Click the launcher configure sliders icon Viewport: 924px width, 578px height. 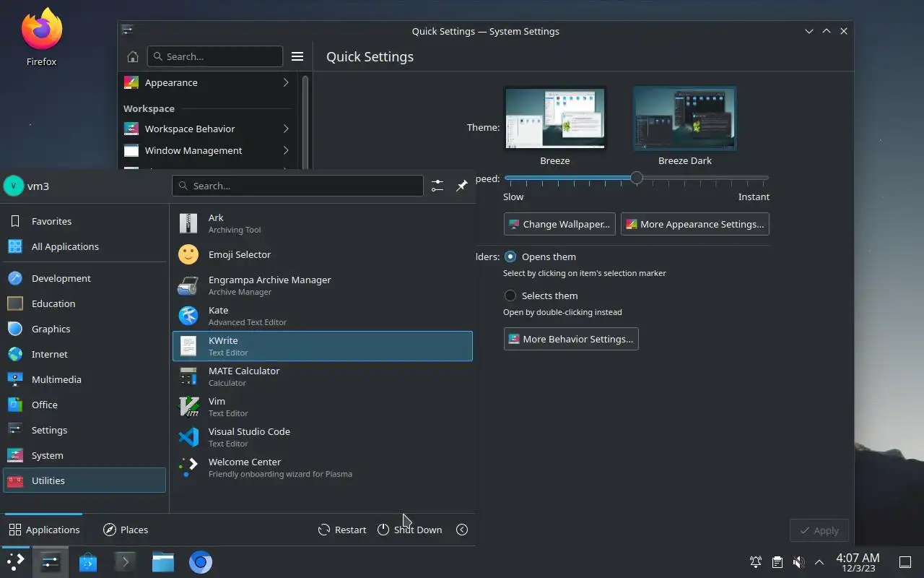click(x=437, y=186)
